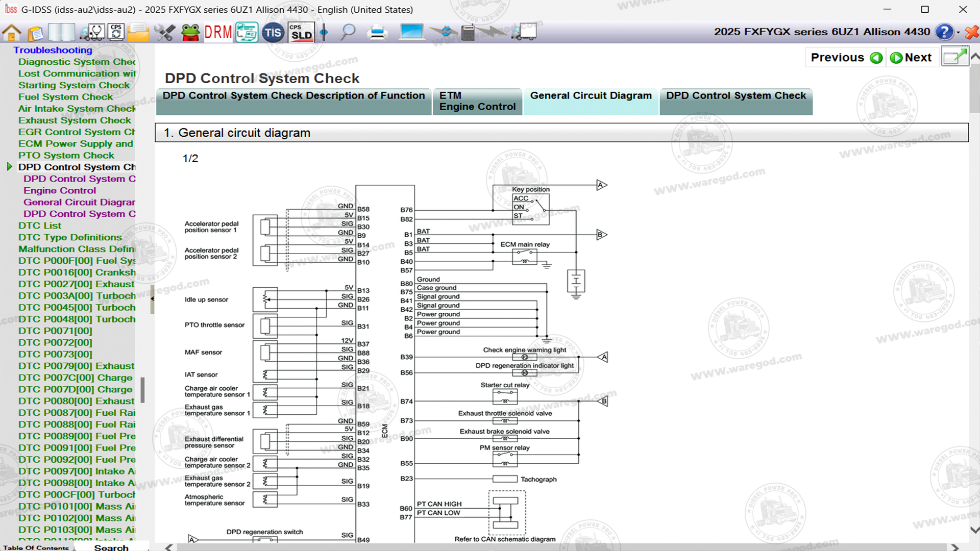The height and width of the screenshot is (551, 980).
Task: Click the blue help question mark icon
Action: pyautogui.click(x=944, y=32)
